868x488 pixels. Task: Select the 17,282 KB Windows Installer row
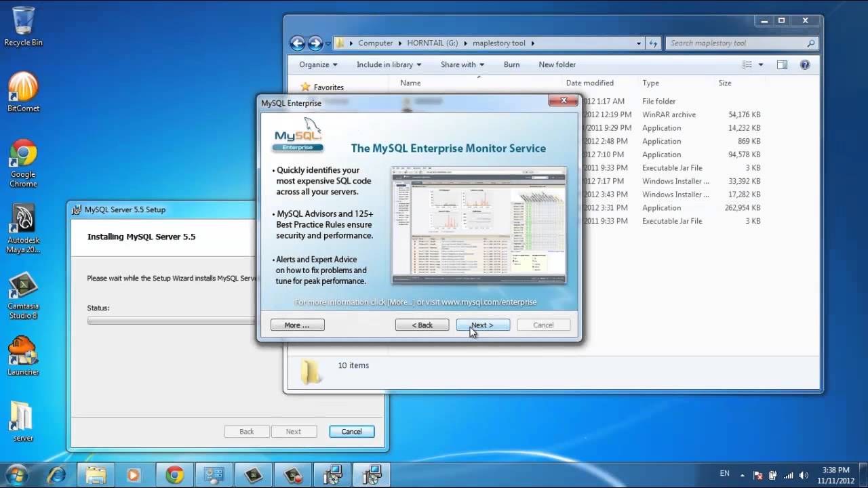point(671,195)
